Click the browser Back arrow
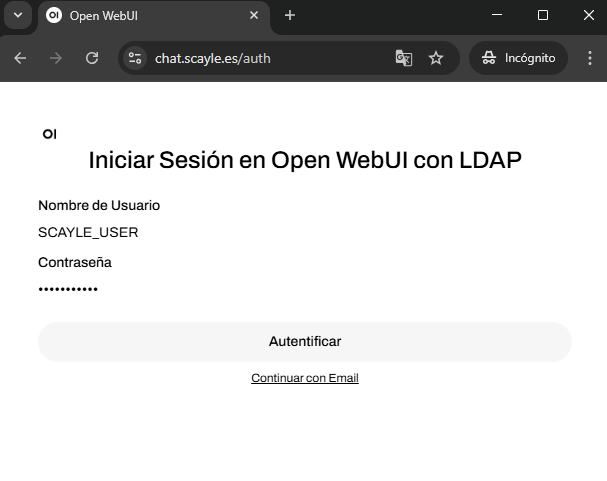 click(x=20, y=58)
